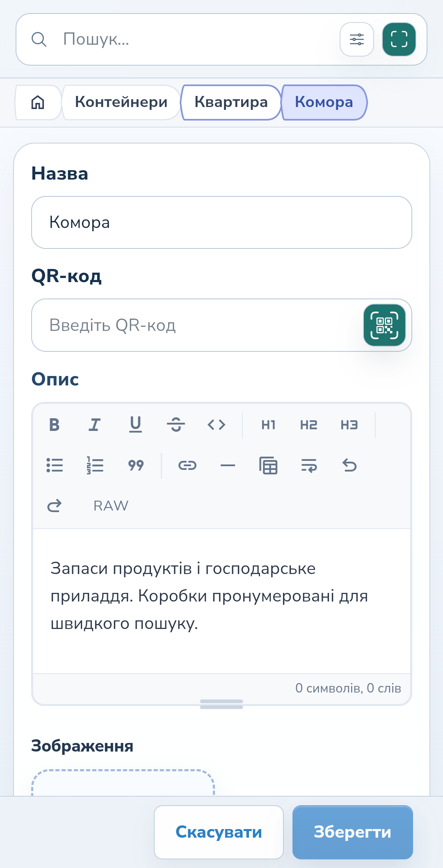Click the image upload dashed area
Viewport: 443px width, 868px height.
coord(123,783)
